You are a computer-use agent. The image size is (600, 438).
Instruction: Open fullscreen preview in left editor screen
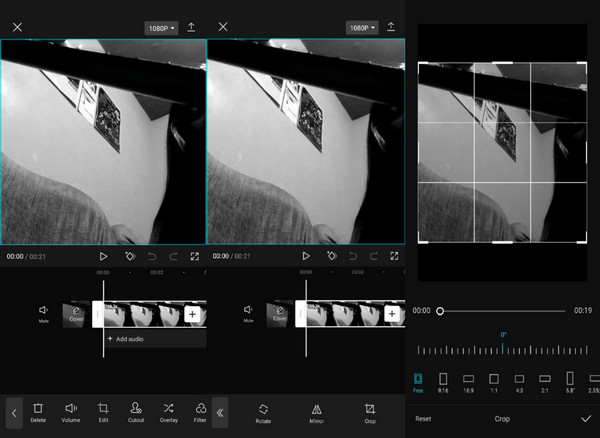[x=195, y=256]
